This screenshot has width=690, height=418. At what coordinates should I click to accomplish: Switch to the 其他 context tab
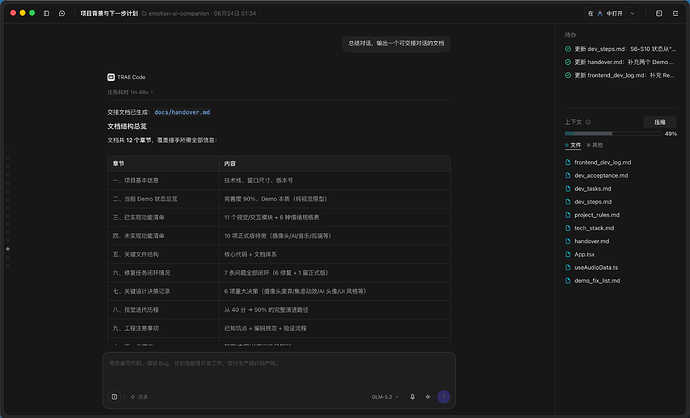[595, 145]
